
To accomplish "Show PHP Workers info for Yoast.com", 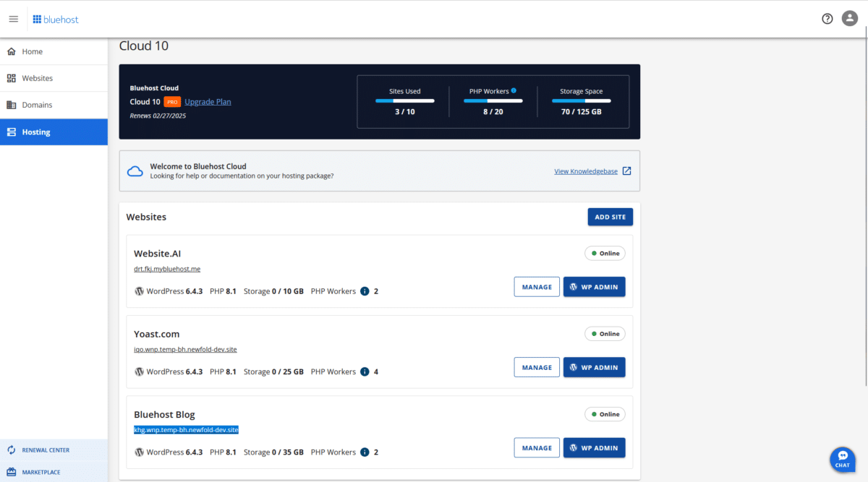I will click(x=365, y=371).
